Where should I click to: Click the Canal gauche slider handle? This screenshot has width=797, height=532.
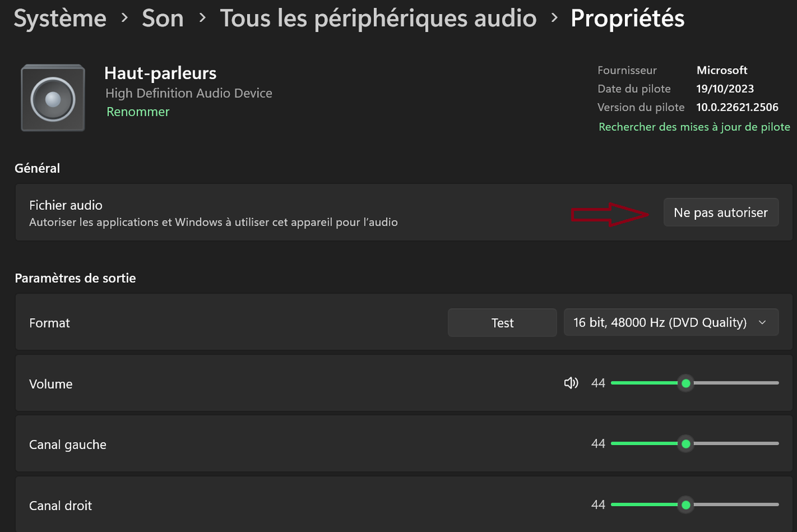click(685, 444)
